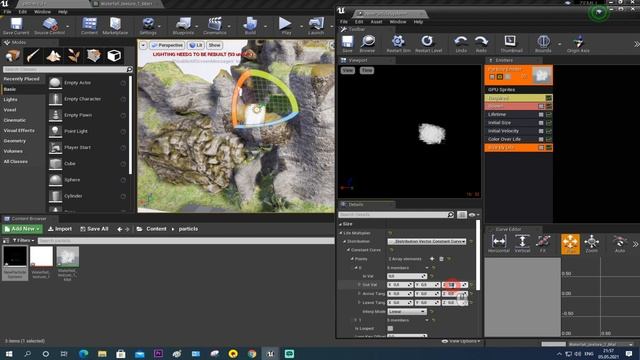
Task: Collapse the Points array
Action: click(x=352, y=259)
